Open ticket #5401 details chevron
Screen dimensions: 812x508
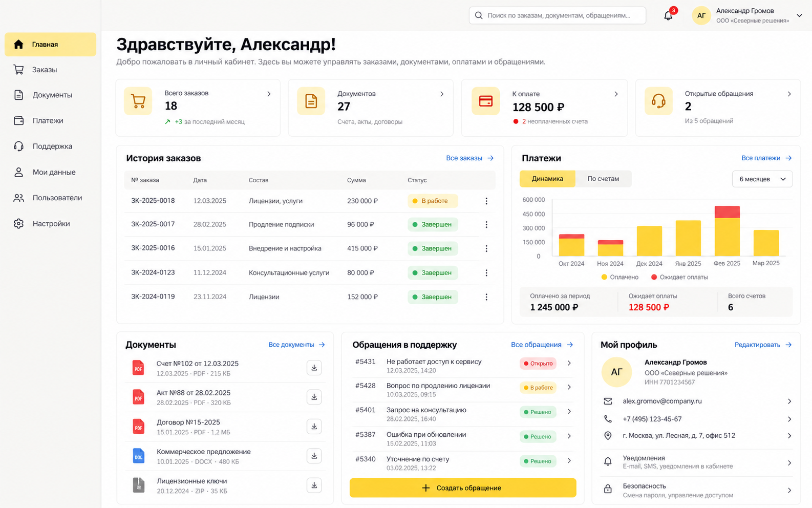click(x=569, y=412)
